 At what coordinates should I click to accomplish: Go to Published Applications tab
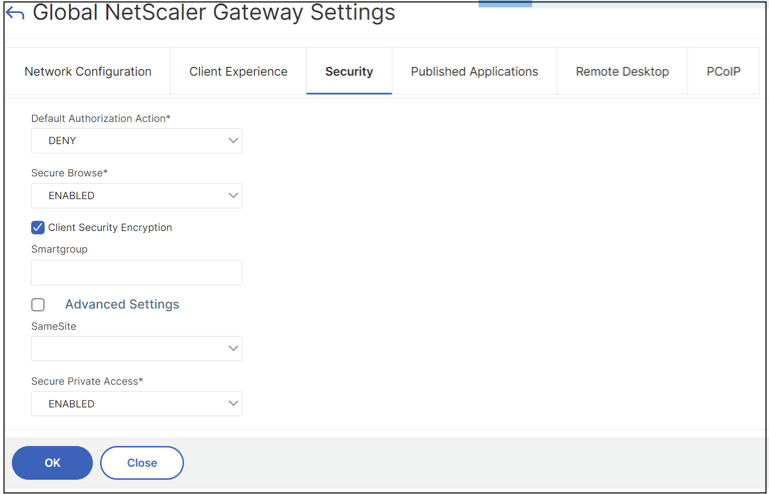pyautogui.click(x=474, y=72)
